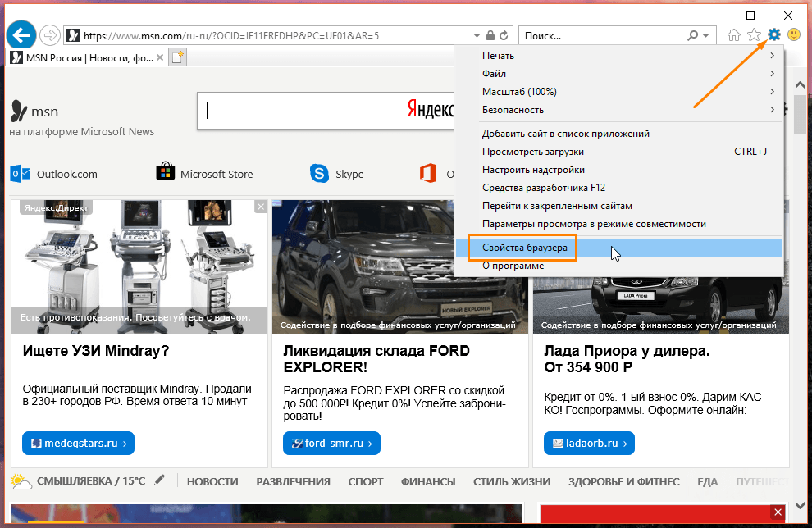Screen dimensions: 812x528
Task: Go to СТИЛЬ ЖИЗНИ section
Action: pyautogui.click(x=512, y=481)
